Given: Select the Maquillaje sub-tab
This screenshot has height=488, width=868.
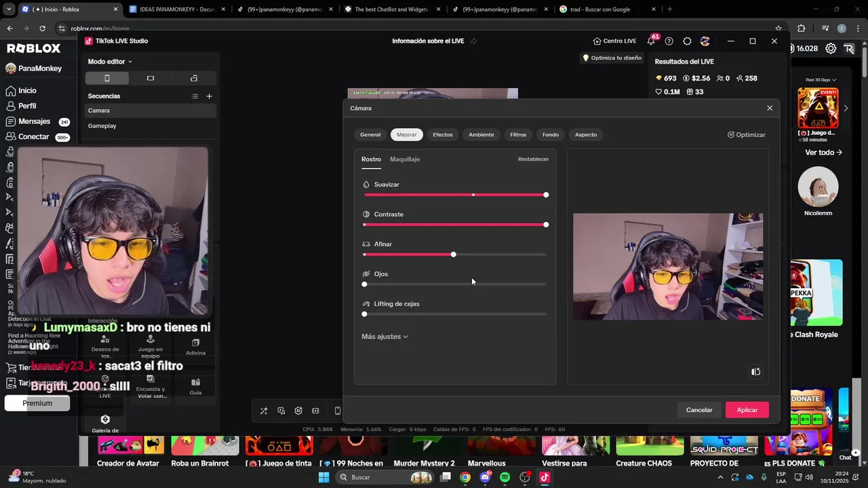Looking at the screenshot, I should point(405,159).
